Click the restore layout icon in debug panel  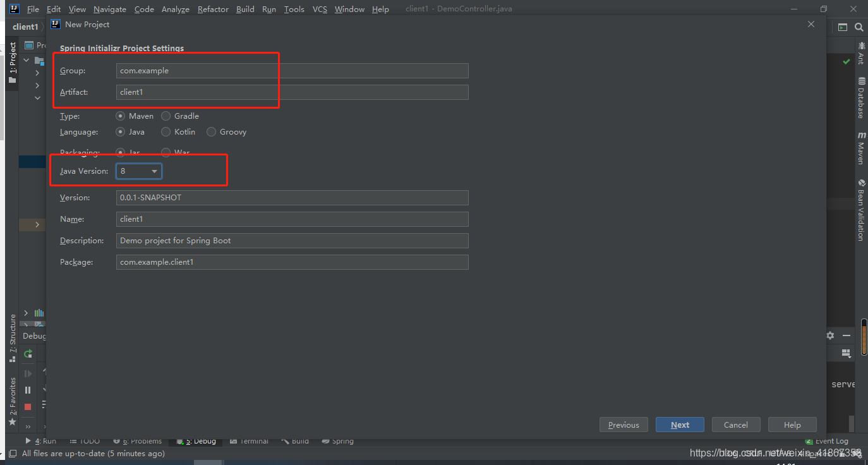pyautogui.click(x=847, y=354)
